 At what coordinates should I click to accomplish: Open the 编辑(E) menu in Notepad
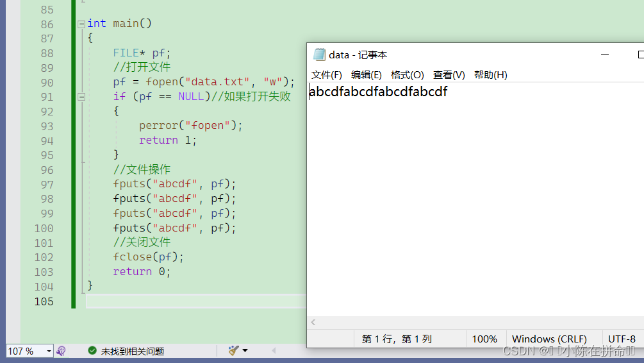click(367, 75)
